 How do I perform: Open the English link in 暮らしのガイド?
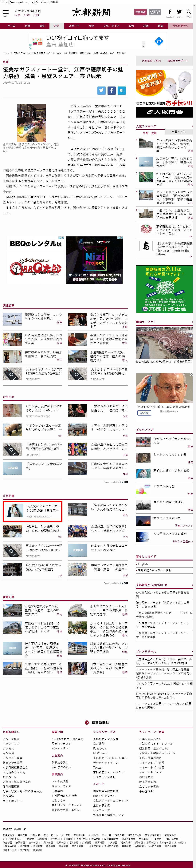tap(143, 564)
